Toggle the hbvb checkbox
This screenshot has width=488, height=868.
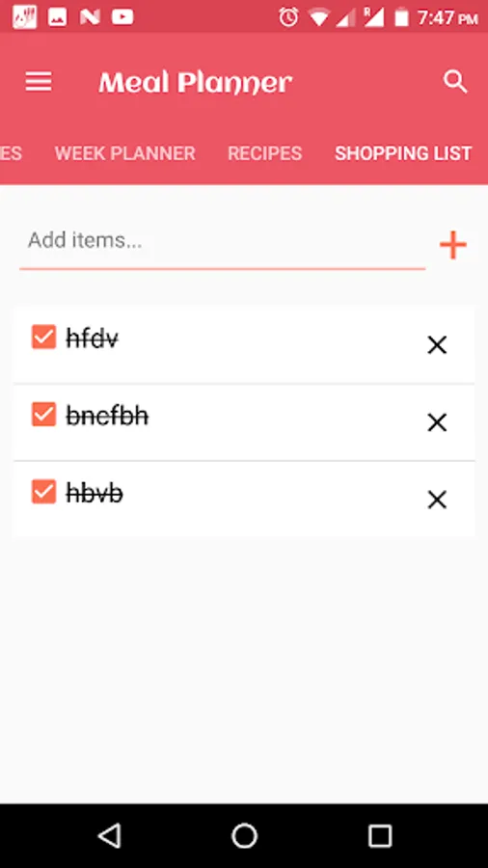(43, 492)
